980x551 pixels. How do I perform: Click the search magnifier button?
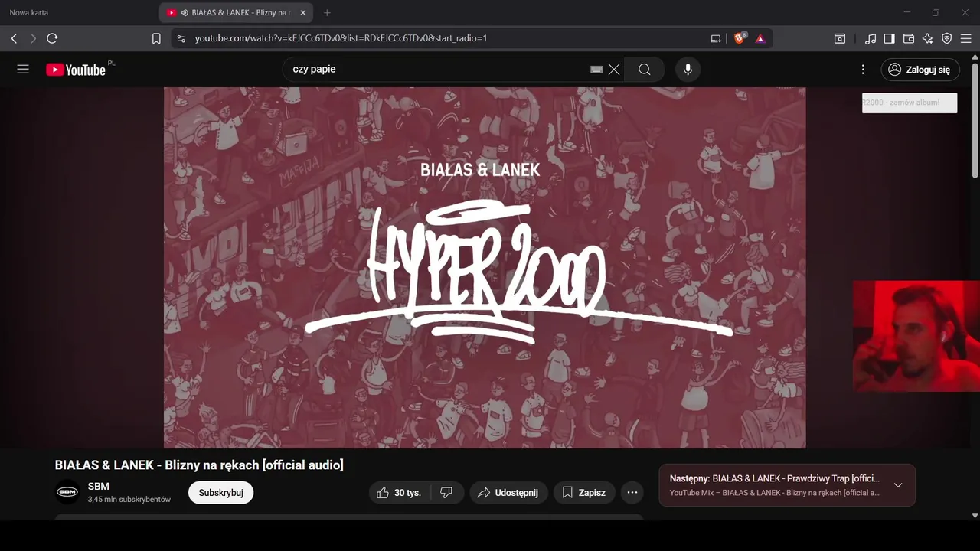coord(645,70)
